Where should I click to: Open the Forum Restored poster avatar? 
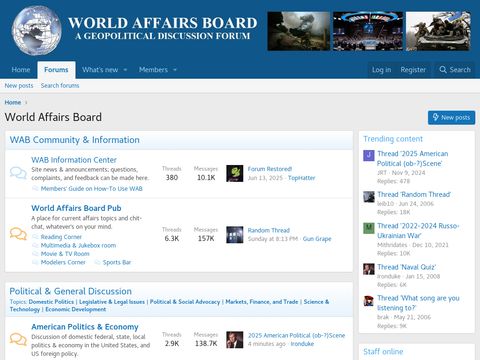tap(235, 173)
